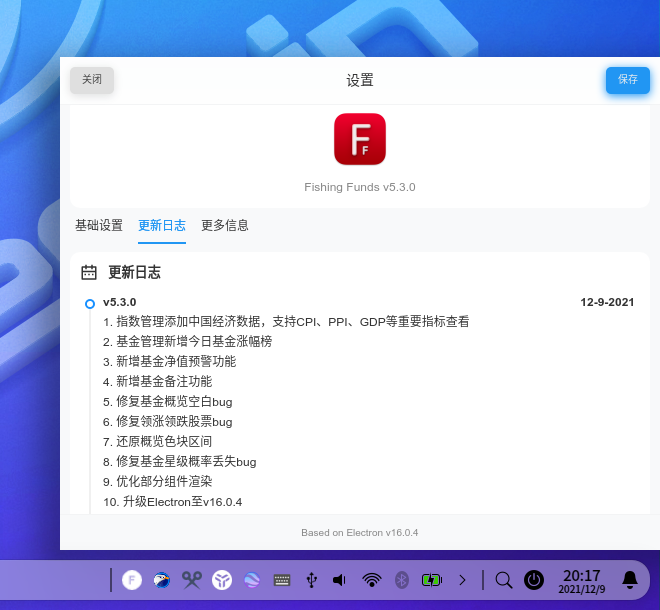The width and height of the screenshot is (660, 610).
Task: Open the taskbar search magnifier
Action: coord(504,579)
